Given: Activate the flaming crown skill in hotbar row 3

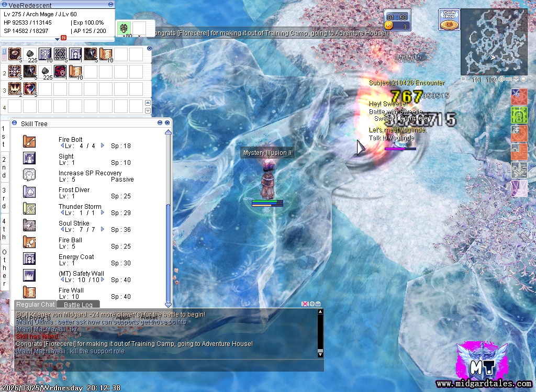Looking at the screenshot, I should (14, 89).
